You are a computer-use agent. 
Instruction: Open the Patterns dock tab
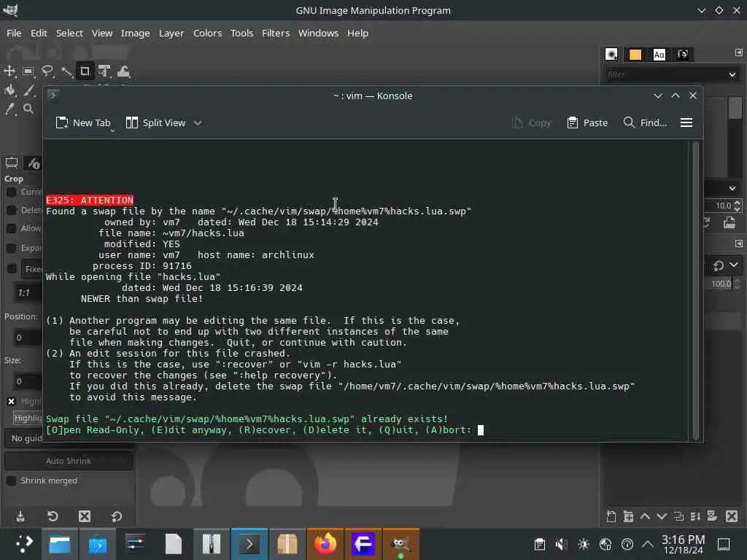tap(635, 54)
